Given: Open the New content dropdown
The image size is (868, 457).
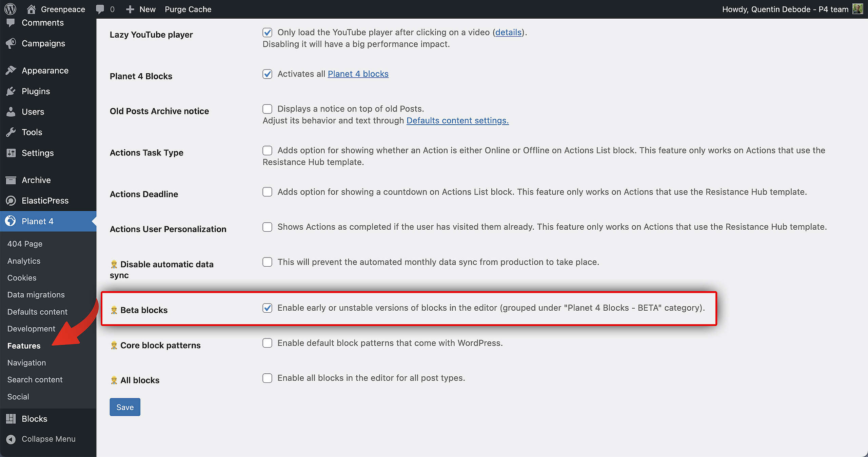Looking at the screenshot, I should pyautogui.click(x=141, y=9).
